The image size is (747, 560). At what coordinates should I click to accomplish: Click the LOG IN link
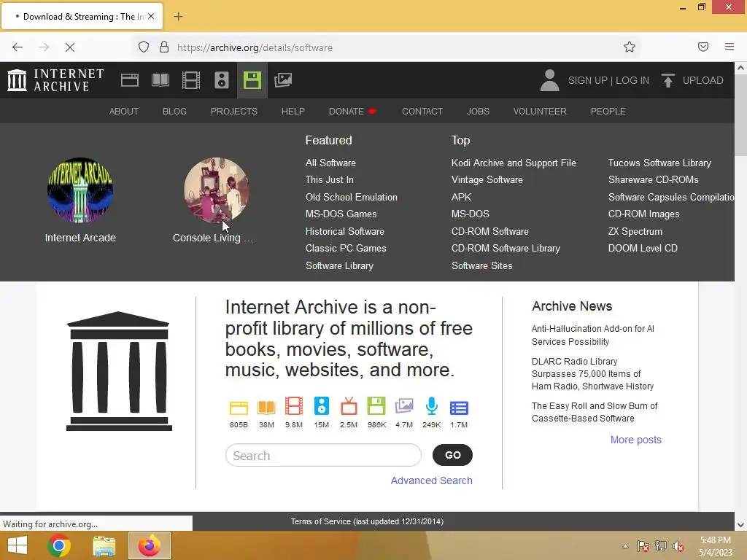[x=632, y=80]
